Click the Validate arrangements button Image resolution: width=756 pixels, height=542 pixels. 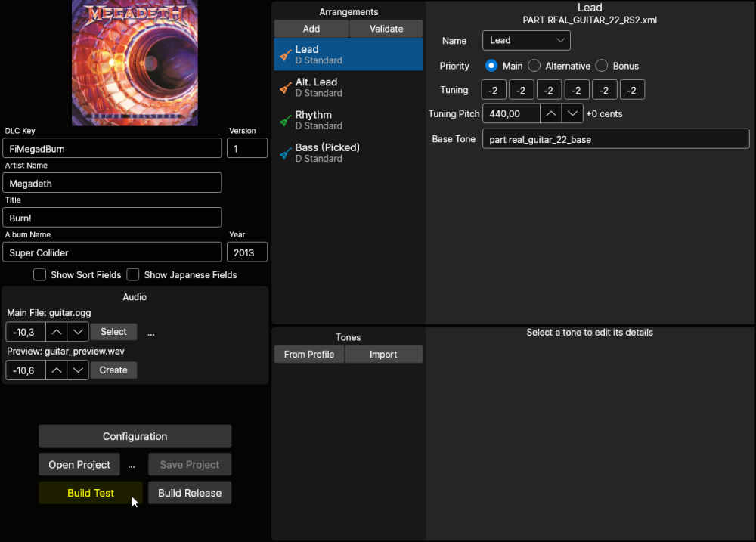tap(386, 29)
